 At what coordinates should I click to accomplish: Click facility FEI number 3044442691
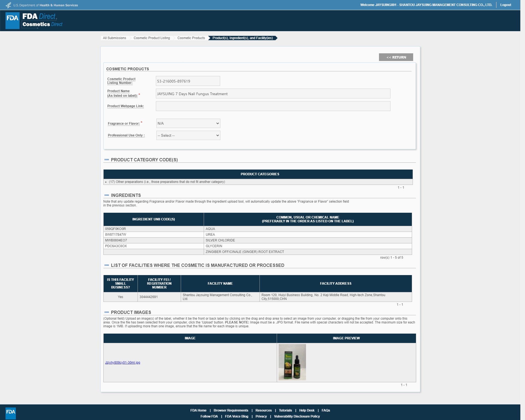click(148, 297)
